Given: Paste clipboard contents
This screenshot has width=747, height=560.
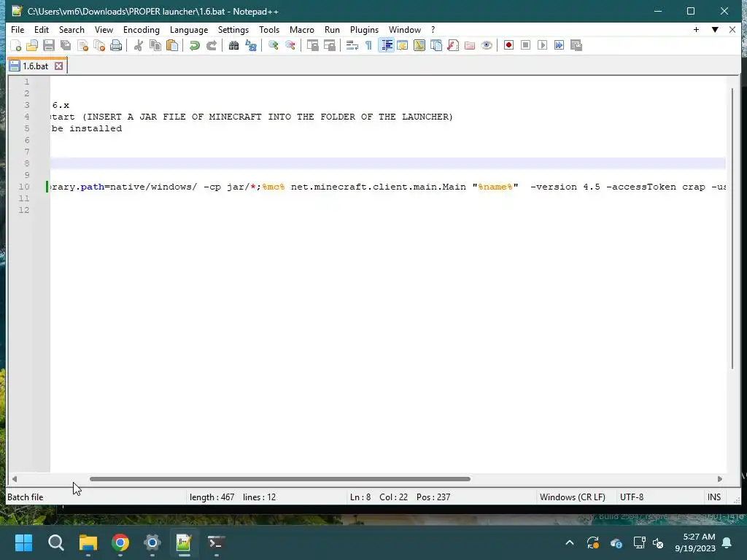Looking at the screenshot, I should 172,45.
